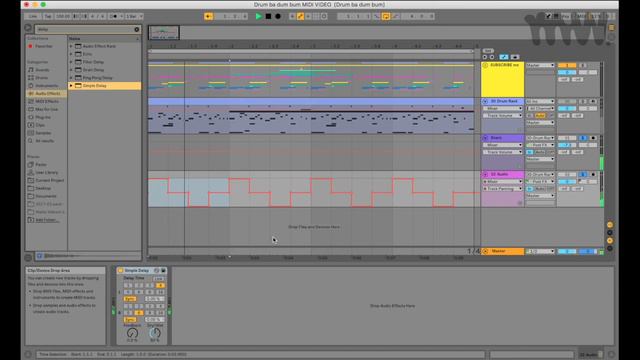Click the Tap tempo button
This screenshot has height=360, width=640.
pyautogui.click(x=48, y=16)
